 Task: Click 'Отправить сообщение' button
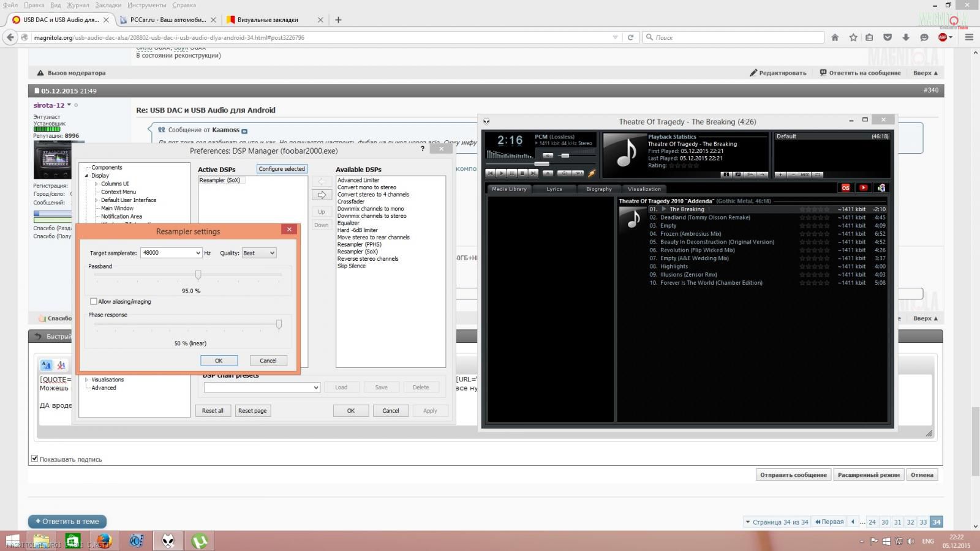point(793,474)
